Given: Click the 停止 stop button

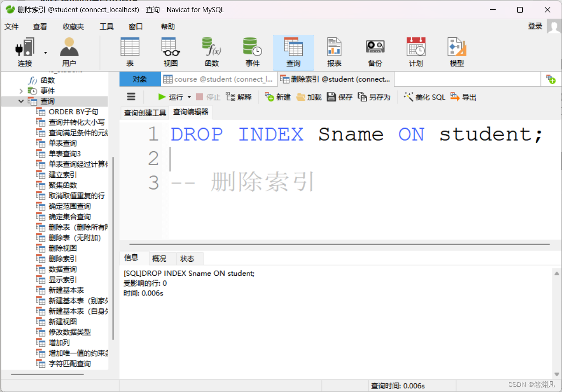Looking at the screenshot, I should tap(208, 97).
